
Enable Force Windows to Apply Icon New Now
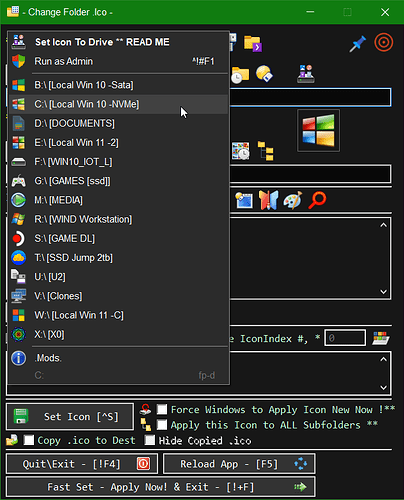pos(162,409)
